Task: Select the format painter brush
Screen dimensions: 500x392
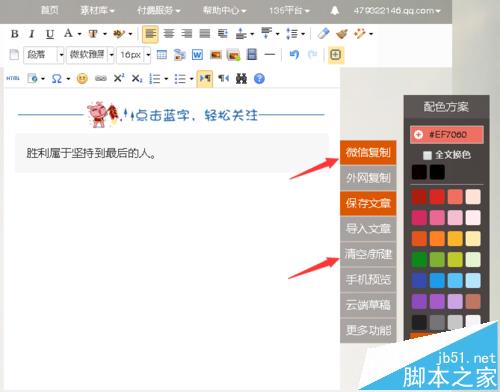Action: click(342, 34)
